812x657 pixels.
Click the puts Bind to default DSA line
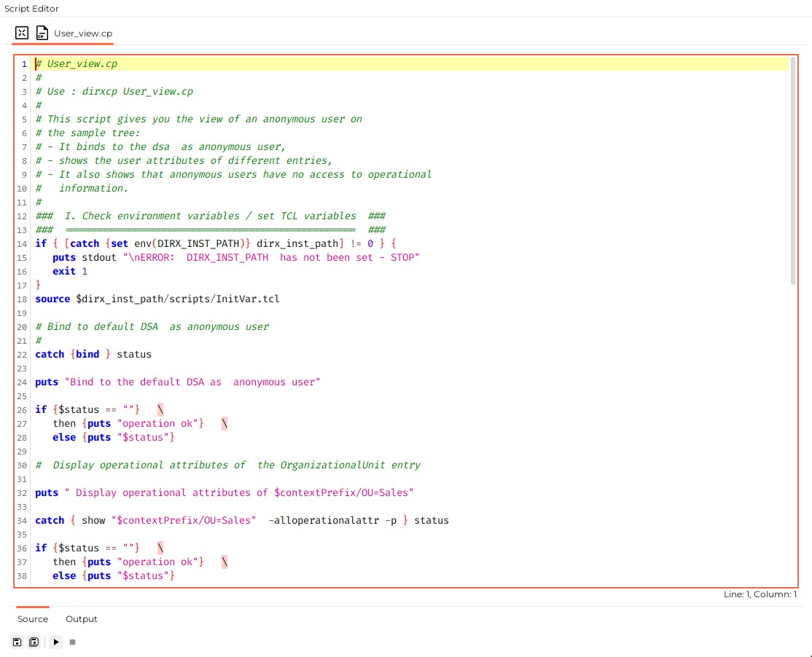point(178,382)
